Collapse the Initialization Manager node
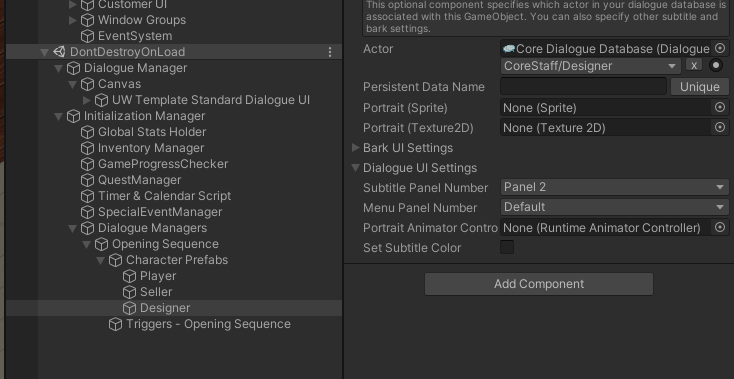 pyautogui.click(x=59, y=116)
